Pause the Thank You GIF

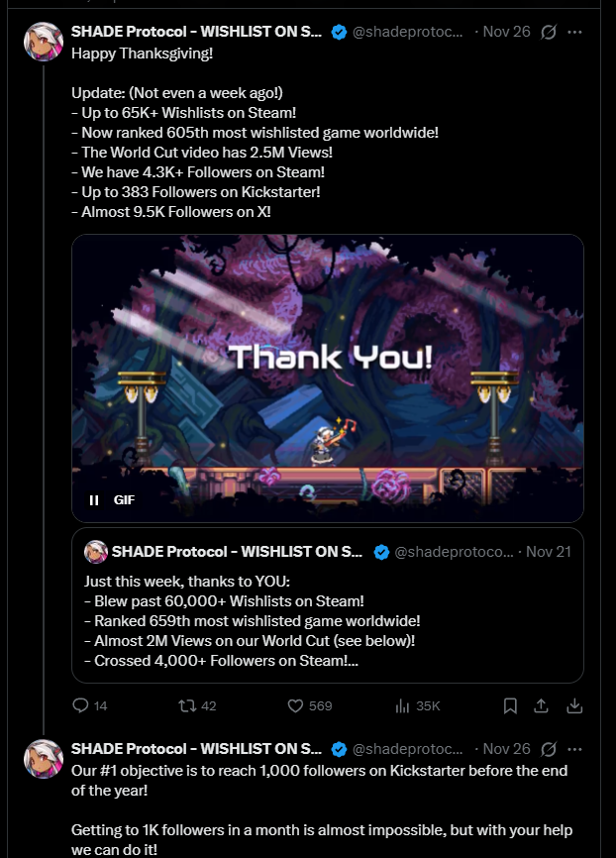[94, 500]
